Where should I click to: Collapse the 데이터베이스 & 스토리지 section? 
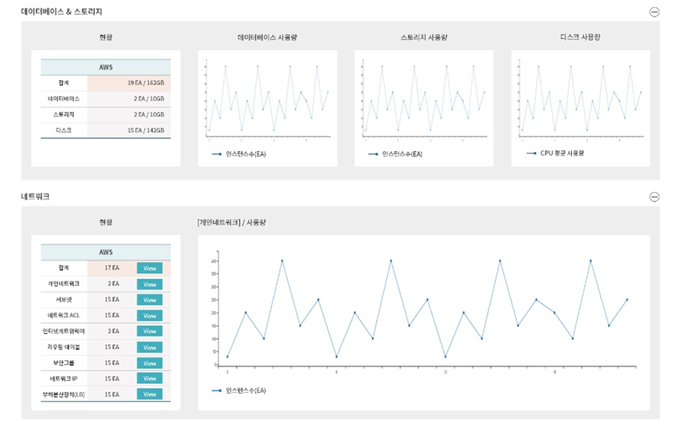[654, 12]
